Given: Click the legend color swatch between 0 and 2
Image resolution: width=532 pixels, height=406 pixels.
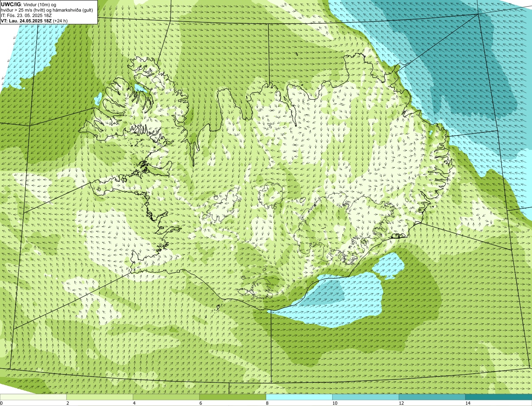Looking at the screenshot, I should [x=33, y=397].
